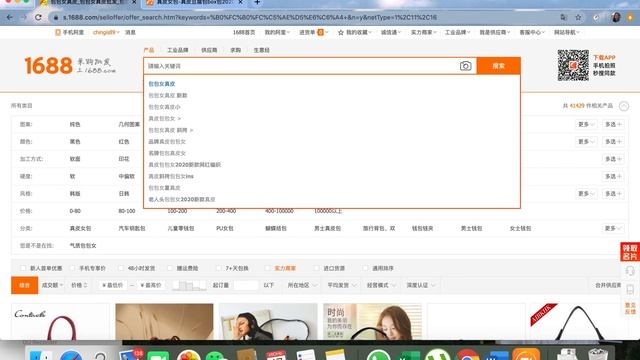640x360 pixels.
Task: Open the 深度认证 dropdown
Action: (x=421, y=285)
